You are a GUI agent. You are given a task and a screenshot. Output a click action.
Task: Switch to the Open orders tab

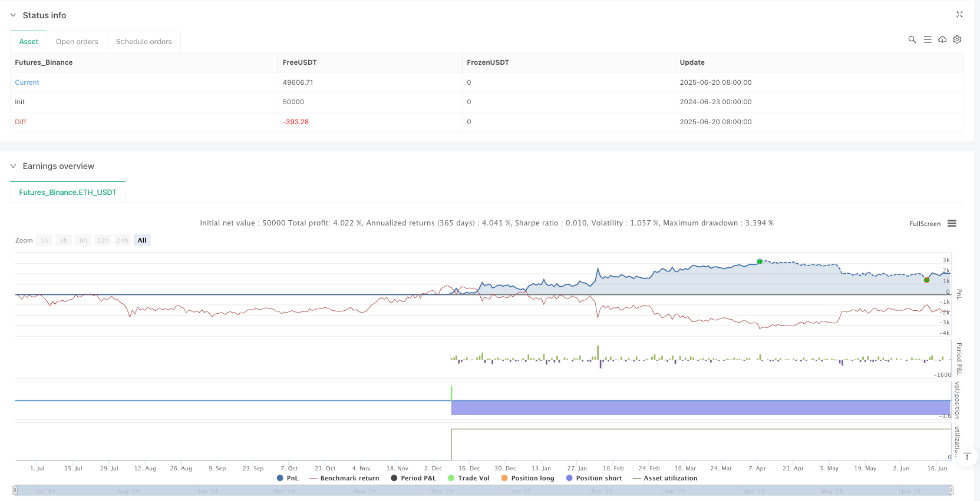coord(77,42)
